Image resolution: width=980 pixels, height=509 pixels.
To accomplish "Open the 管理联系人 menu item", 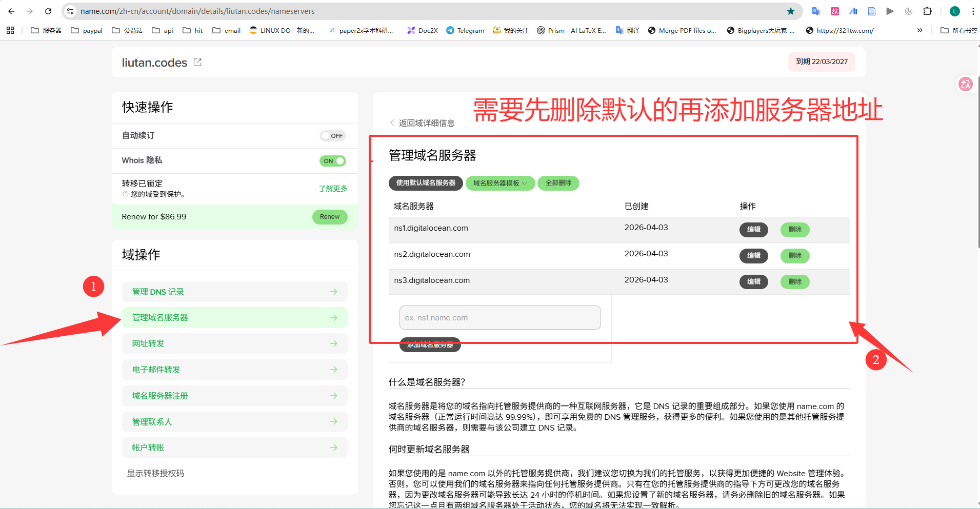I will (x=235, y=422).
